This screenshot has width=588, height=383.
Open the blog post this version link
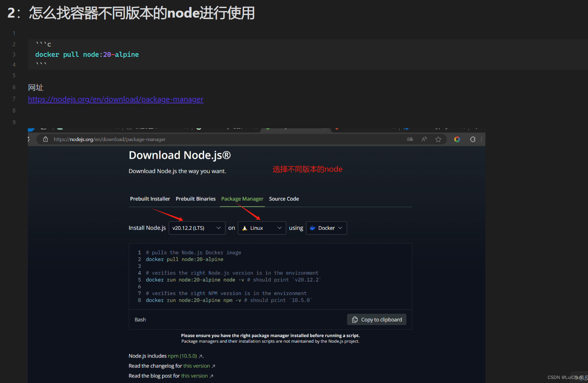tap(194, 376)
